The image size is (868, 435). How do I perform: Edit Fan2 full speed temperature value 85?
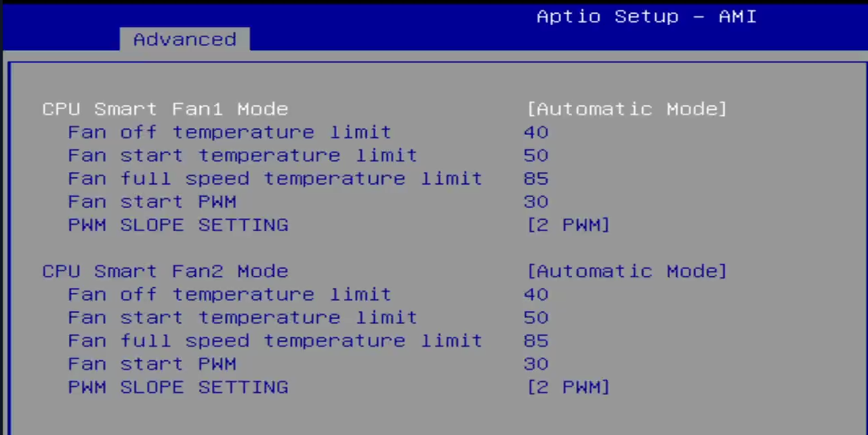coord(536,341)
